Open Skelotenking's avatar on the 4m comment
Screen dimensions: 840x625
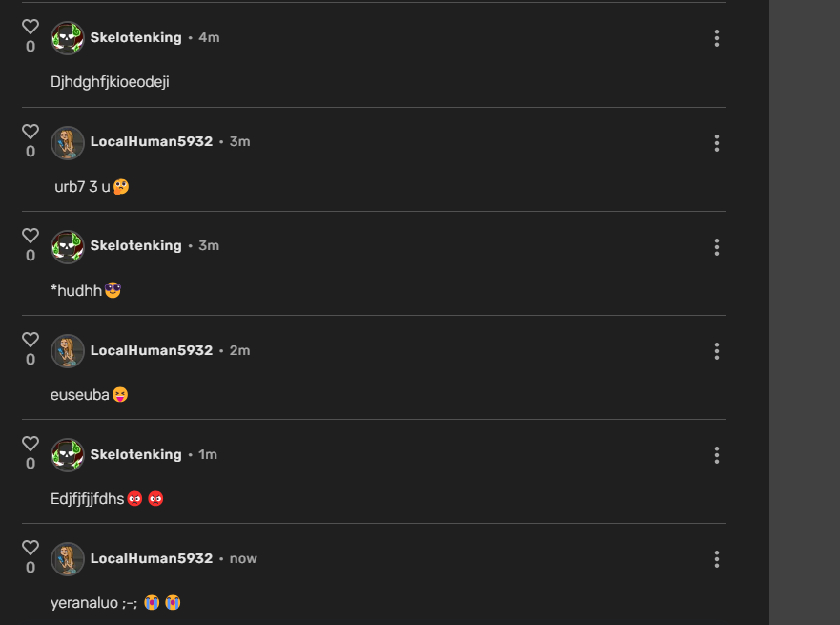[68, 38]
